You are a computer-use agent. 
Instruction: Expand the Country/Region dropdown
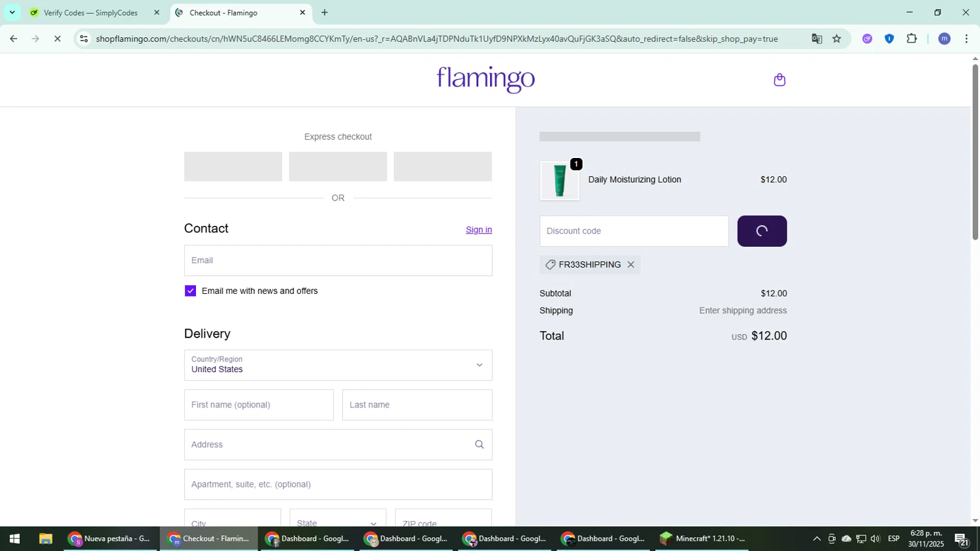coord(338,365)
